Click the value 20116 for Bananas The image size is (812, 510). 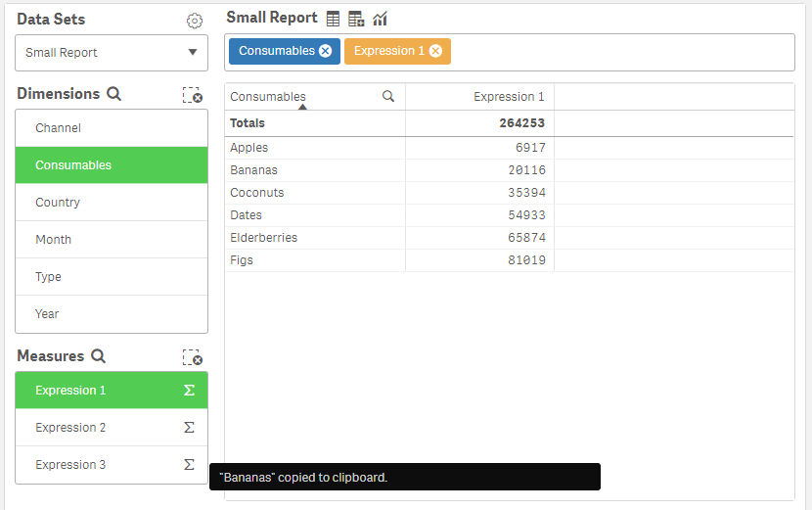pyautogui.click(x=526, y=170)
